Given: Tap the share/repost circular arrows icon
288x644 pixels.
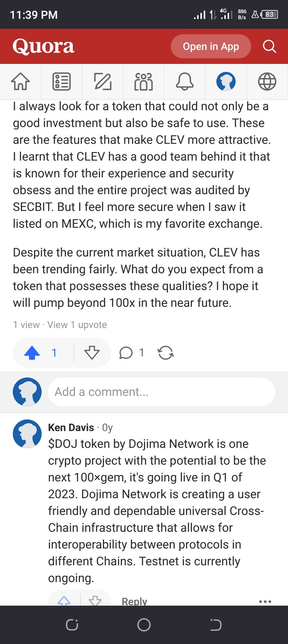Looking at the screenshot, I should [x=166, y=353].
